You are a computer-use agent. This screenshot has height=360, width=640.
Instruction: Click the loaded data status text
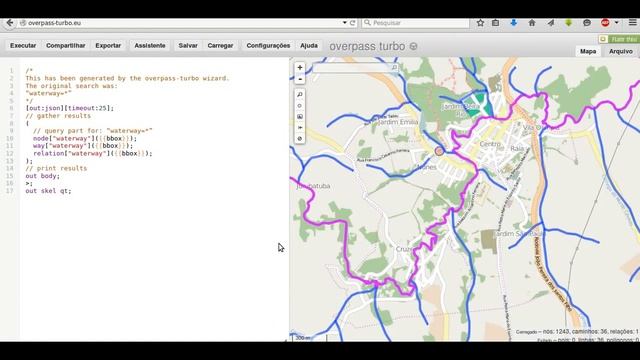point(577,332)
